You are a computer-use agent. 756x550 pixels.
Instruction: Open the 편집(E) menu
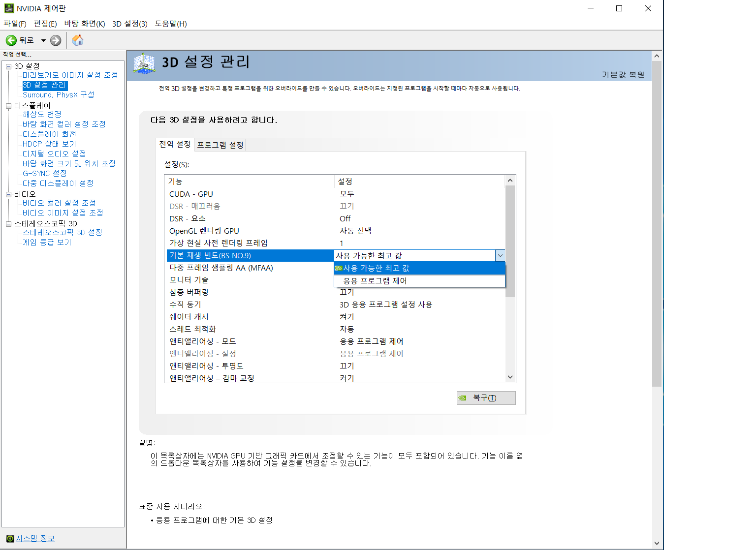[x=45, y=24]
